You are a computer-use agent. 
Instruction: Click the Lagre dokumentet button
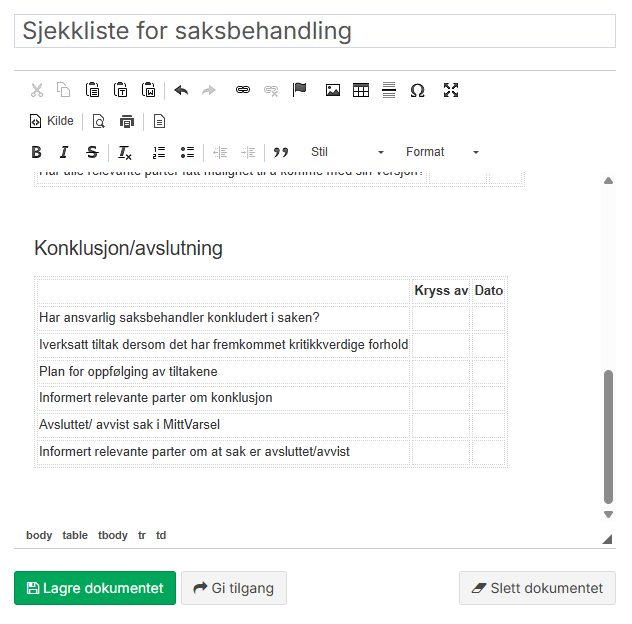pos(95,588)
